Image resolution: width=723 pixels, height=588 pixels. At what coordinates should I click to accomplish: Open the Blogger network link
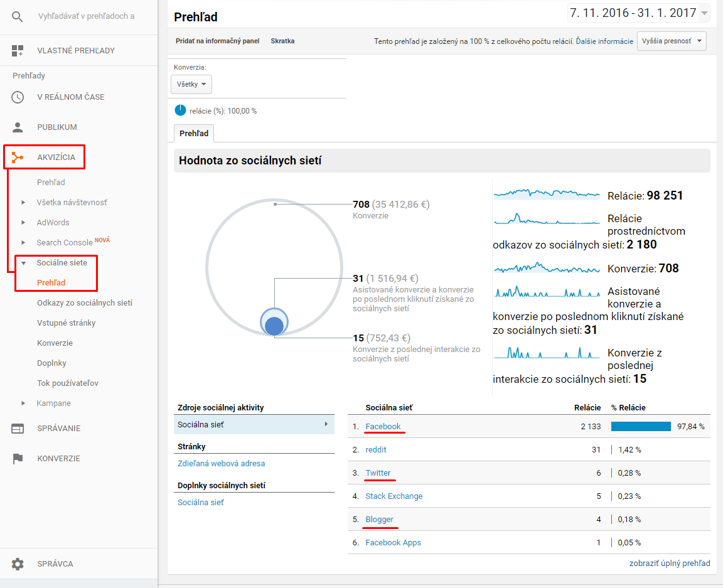pos(380,519)
